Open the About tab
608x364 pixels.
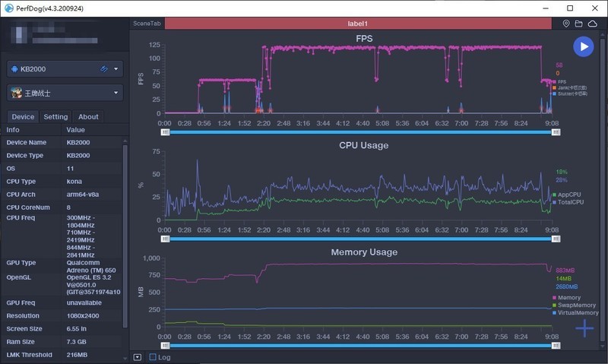pyautogui.click(x=89, y=117)
